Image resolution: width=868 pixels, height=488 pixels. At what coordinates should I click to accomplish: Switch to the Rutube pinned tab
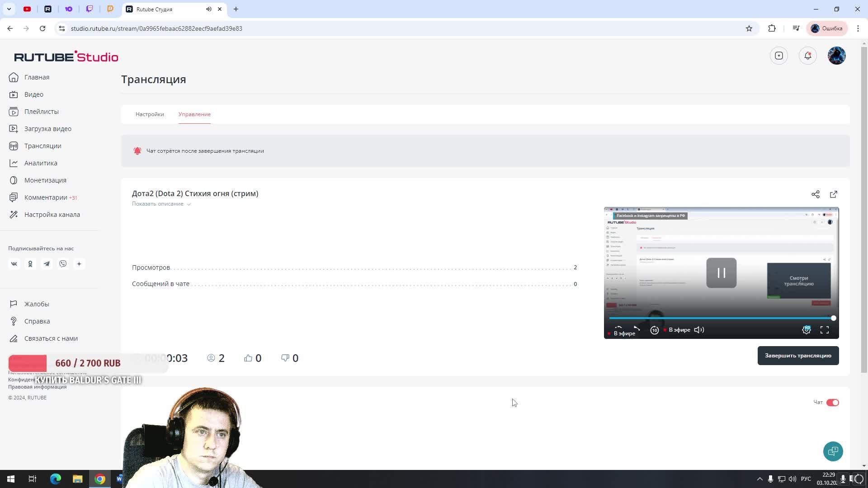[x=48, y=9]
